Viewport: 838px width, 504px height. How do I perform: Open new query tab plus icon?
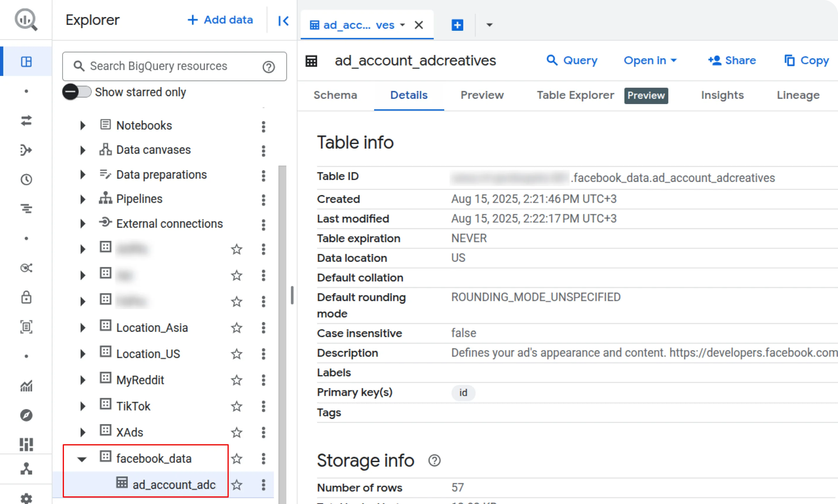(457, 25)
